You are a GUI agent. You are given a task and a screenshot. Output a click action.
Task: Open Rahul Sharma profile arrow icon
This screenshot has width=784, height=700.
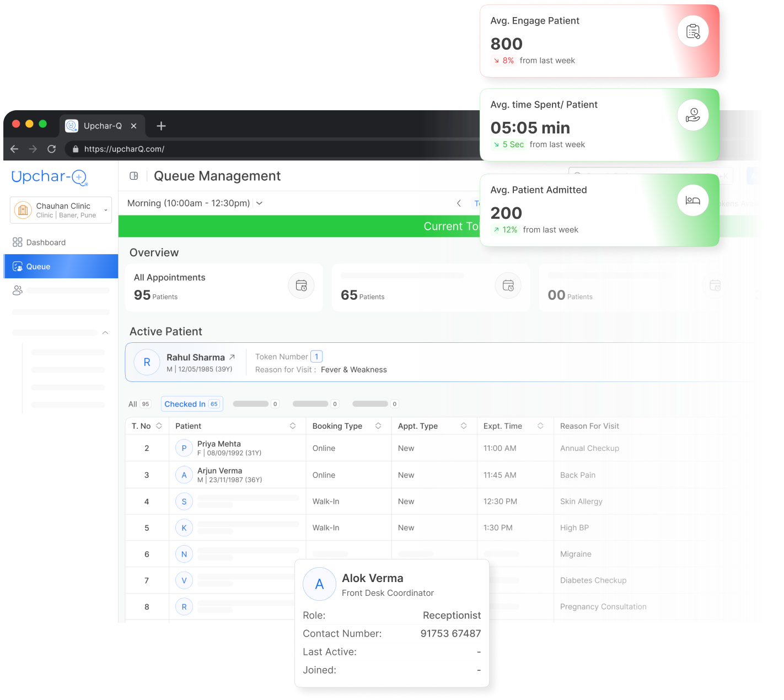click(232, 357)
